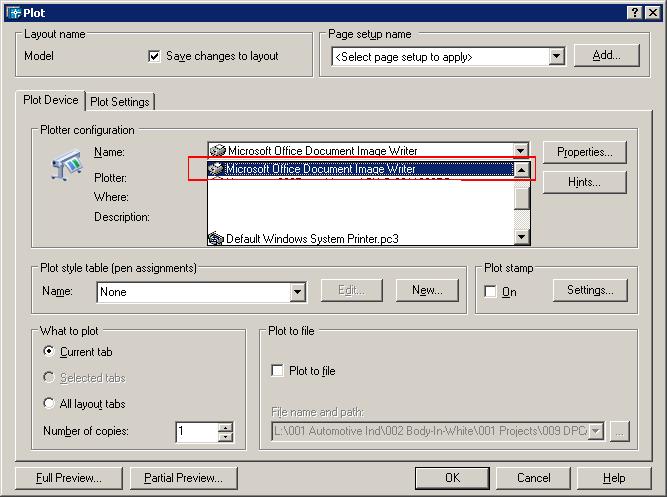Screen dimensions: 667x497
Task: Increase the number of copies stepper
Action: coord(225,427)
